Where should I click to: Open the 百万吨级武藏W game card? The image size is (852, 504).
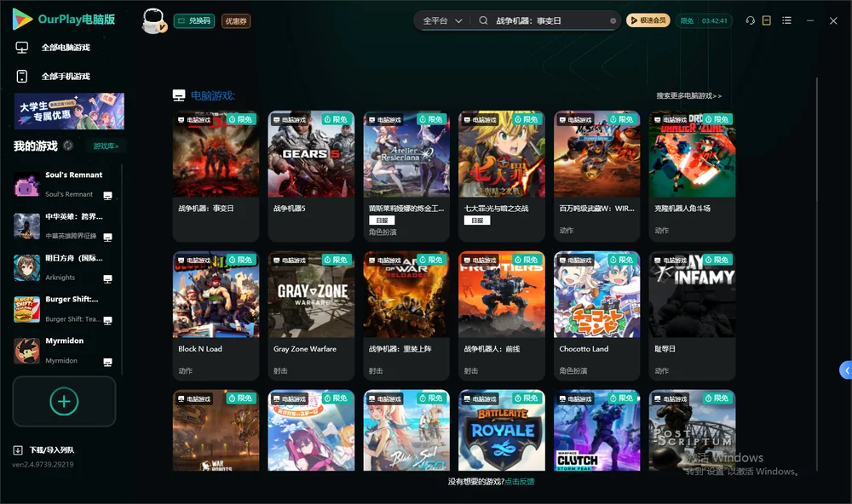(x=596, y=176)
